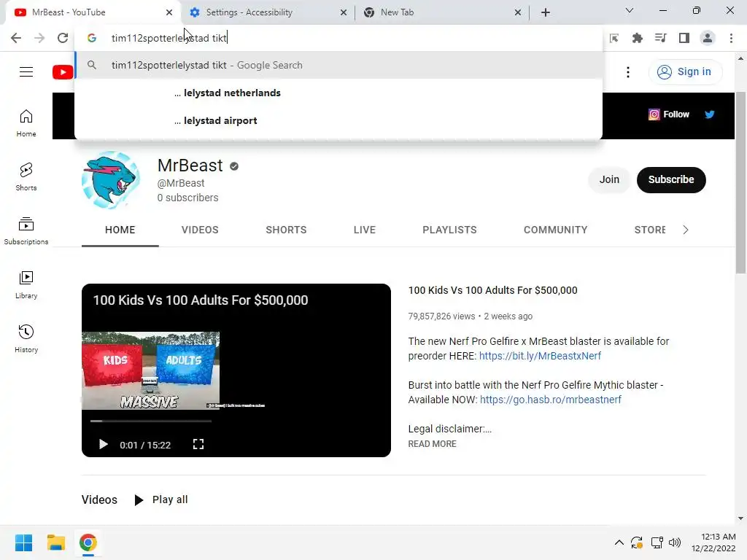This screenshot has height=560, width=747.
Task: Click the MrBeast channel avatar
Action: point(111,180)
